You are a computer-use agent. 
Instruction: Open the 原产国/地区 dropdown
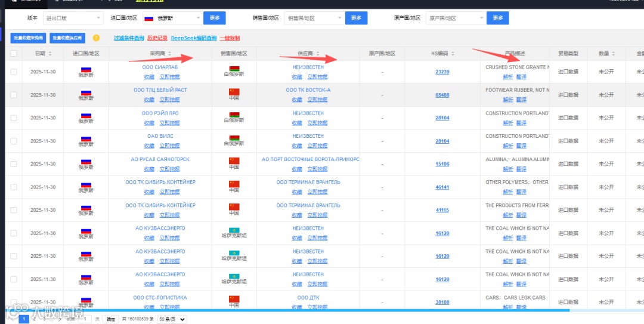click(x=456, y=18)
